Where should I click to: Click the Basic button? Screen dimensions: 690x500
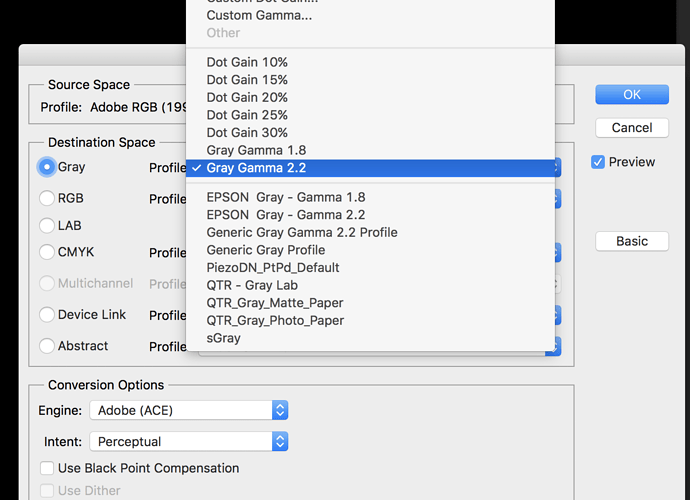(631, 241)
